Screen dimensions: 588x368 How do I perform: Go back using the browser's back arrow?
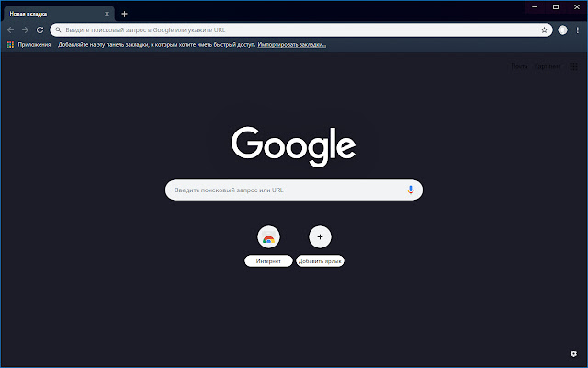coord(10,30)
